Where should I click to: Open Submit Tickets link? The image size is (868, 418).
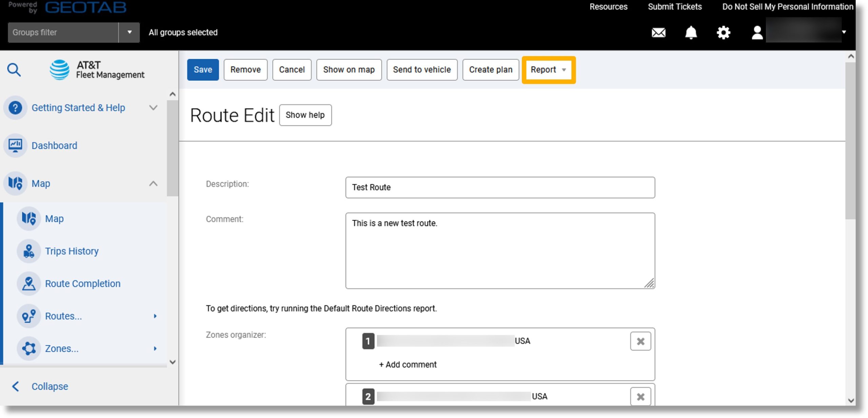(x=675, y=7)
